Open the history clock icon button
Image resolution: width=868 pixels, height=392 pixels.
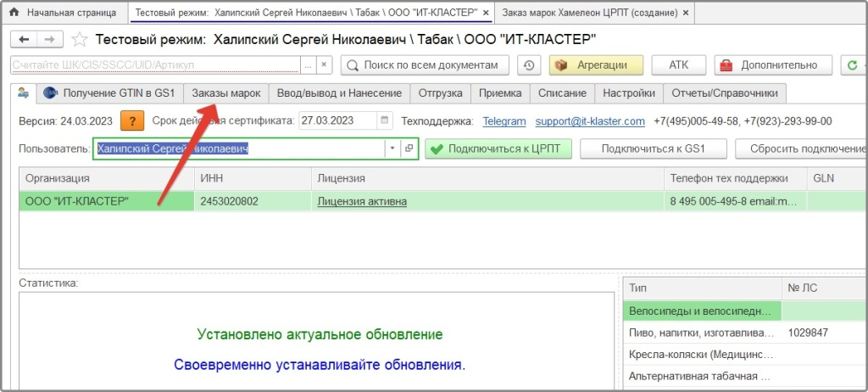tap(529, 64)
